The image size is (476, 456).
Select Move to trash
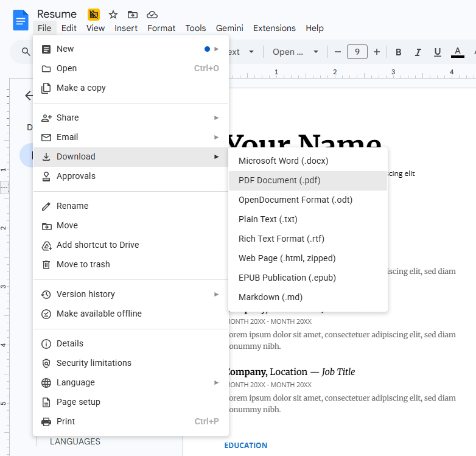131,264
